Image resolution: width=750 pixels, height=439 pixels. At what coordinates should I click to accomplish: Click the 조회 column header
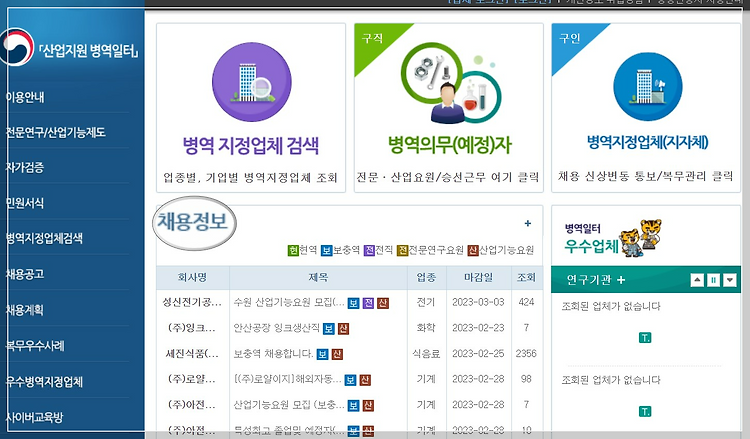click(x=526, y=277)
